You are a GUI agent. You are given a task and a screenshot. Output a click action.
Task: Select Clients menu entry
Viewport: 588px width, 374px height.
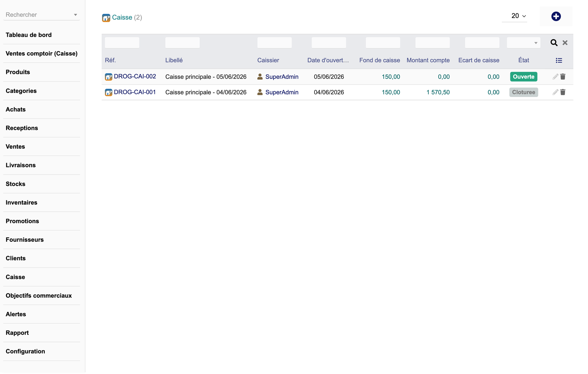pyautogui.click(x=16, y=258)
